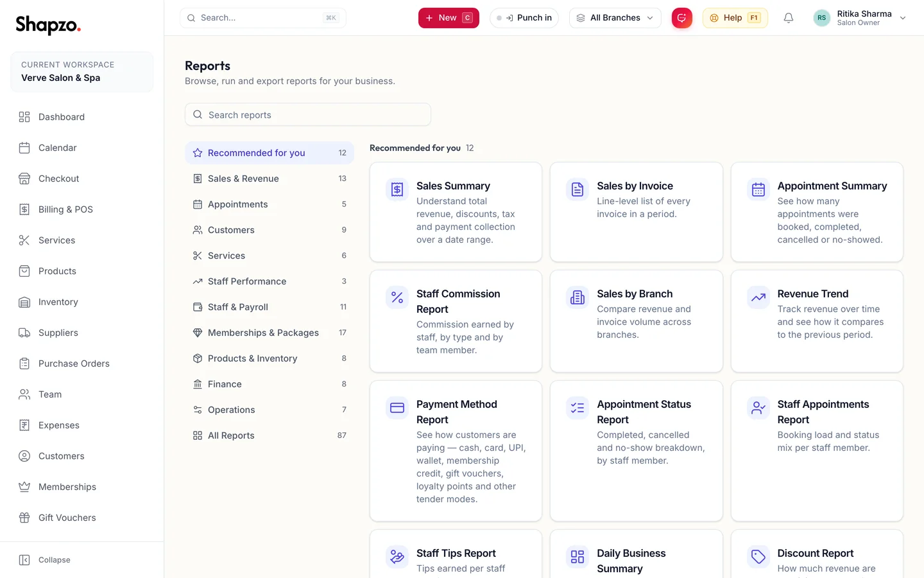Screen dimensions: 924x578
Task: Select the Billing & POS sidebar icon
Action: [24, 209]
